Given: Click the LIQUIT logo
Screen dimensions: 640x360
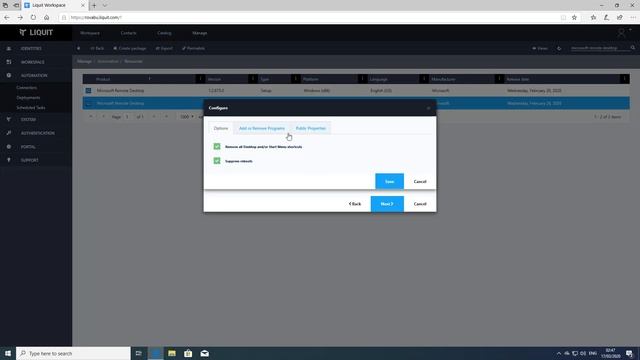Looking at the screenshot, I should click(x=36, y=33).
